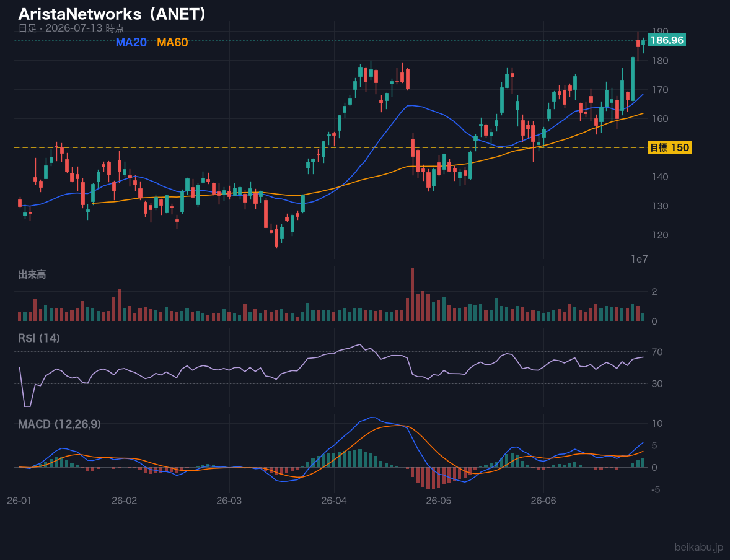The width and height of the screenshot is (730, 560).
Task: Click the RSI 70 level label
Action: (657, 352)
